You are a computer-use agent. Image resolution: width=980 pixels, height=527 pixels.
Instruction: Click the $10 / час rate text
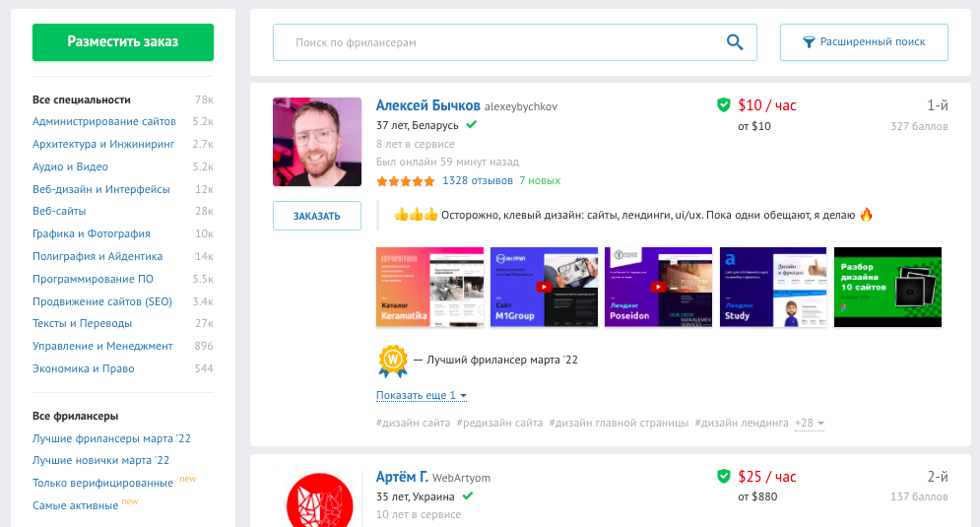(767, 105)
